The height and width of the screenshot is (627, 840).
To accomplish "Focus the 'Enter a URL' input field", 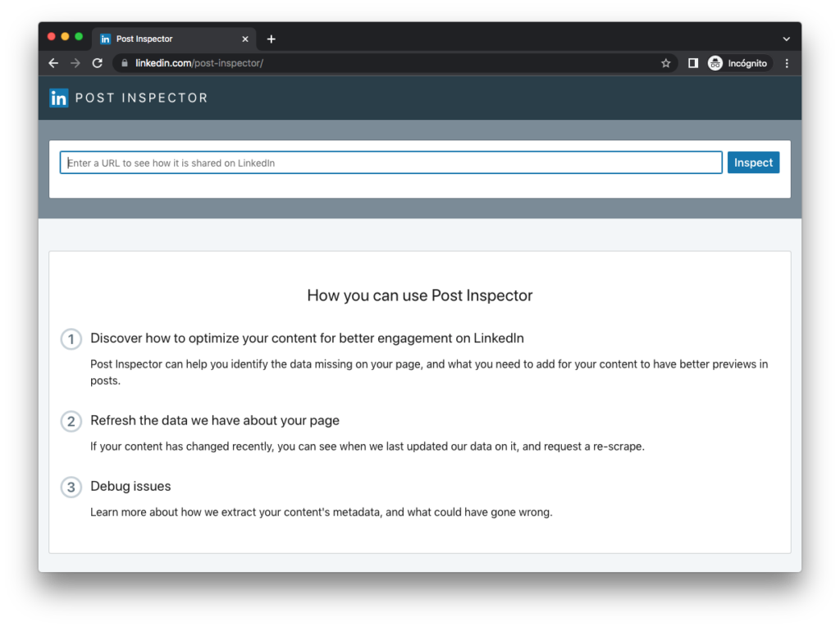I will 390,162.
